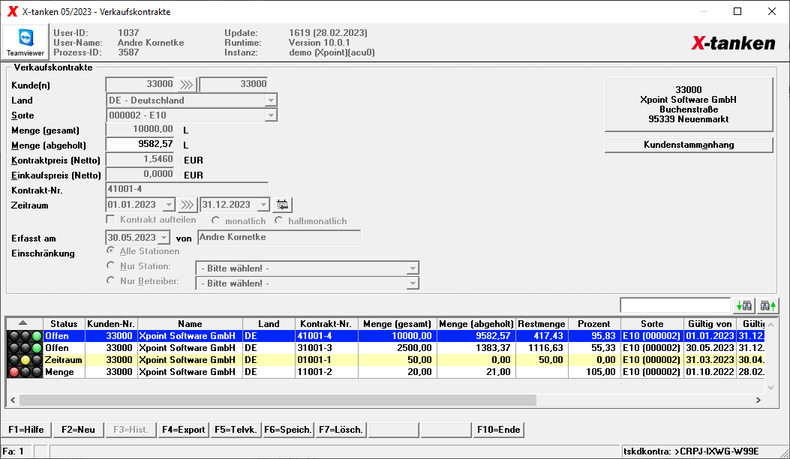Viewport: 790px width, 459px height.
Task: Sort by Status column header
Action: [64, 323]
